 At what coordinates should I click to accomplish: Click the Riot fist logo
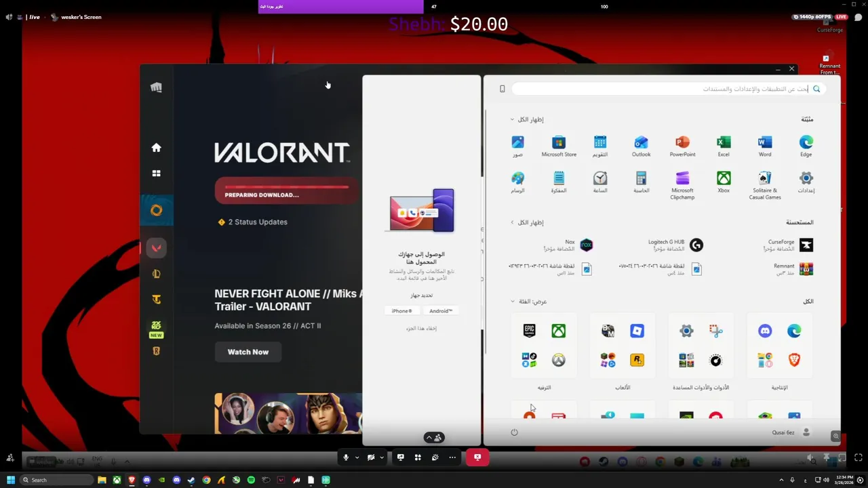pyautogui.click(x=156, y=87)
